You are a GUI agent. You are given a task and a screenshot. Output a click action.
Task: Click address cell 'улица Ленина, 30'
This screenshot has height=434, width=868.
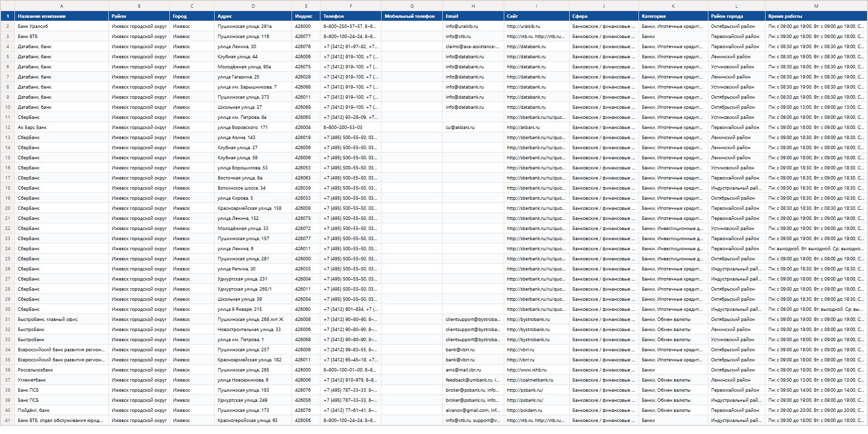[x=253, y=47]
